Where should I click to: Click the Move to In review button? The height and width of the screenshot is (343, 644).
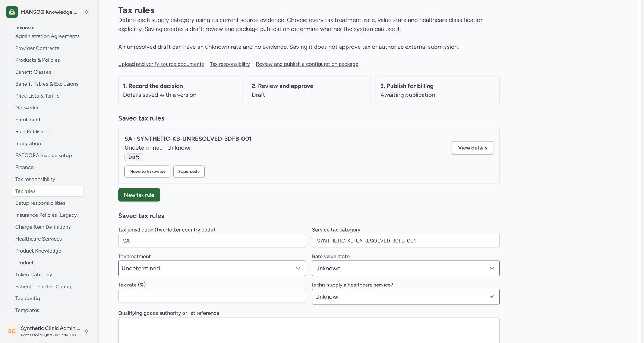point(147,171)
